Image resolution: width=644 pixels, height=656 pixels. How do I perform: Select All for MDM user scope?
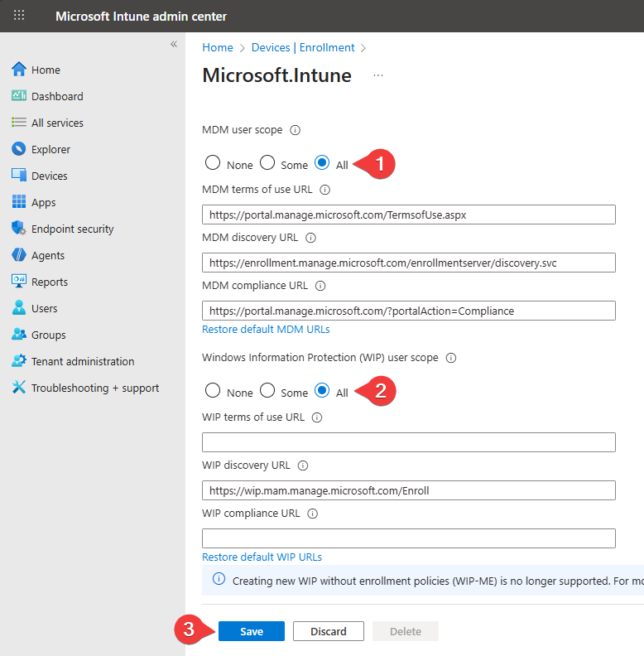pos(322,162)
